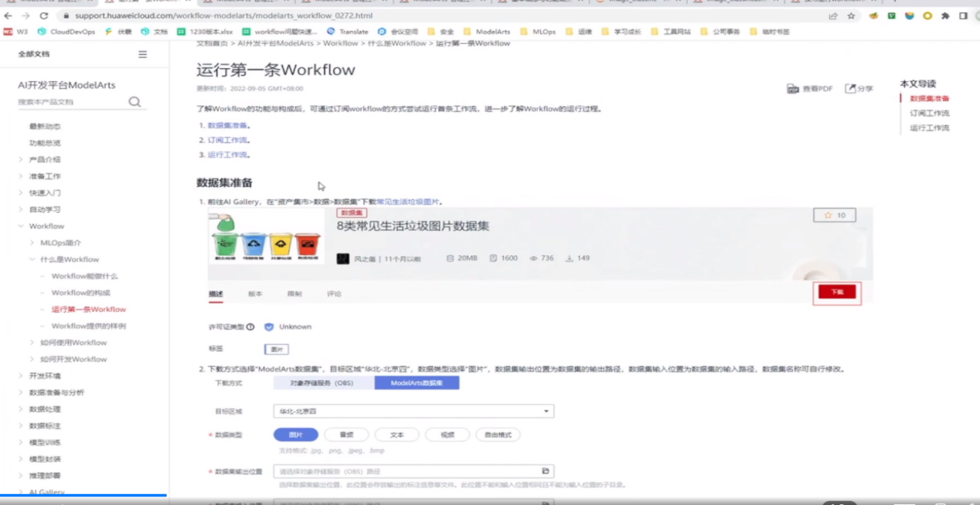The image size is (980, 505).
Task: Click the trash bins dataset thumbnail
Action: pos(266,236)
